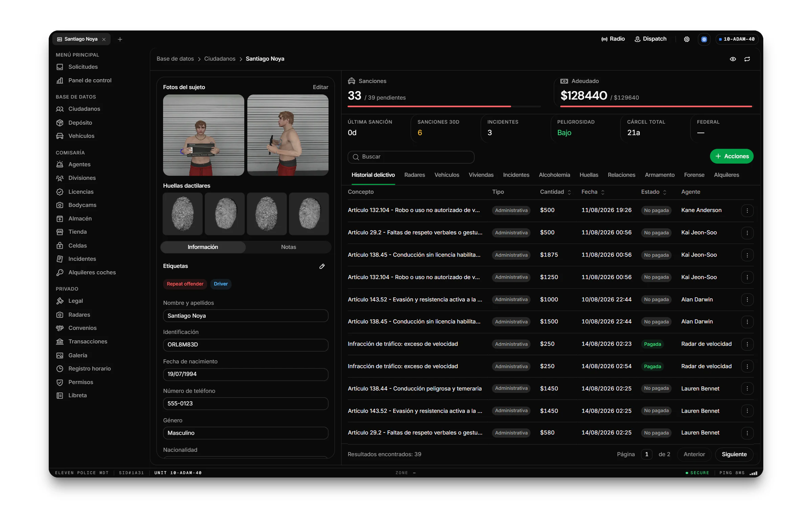Viewport: 812px width, 508px height.
Task: Open Celdas in the sidebar
Action: coord(77,246)
